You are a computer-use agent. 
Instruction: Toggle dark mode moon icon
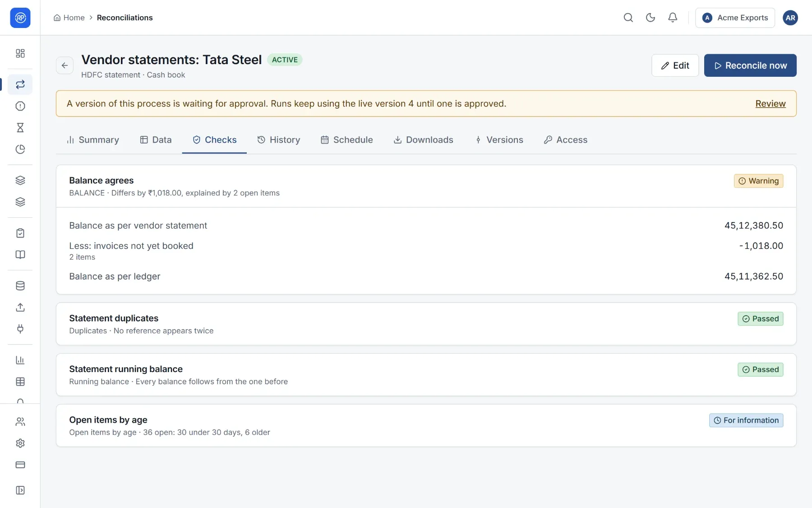pos(650,18)
